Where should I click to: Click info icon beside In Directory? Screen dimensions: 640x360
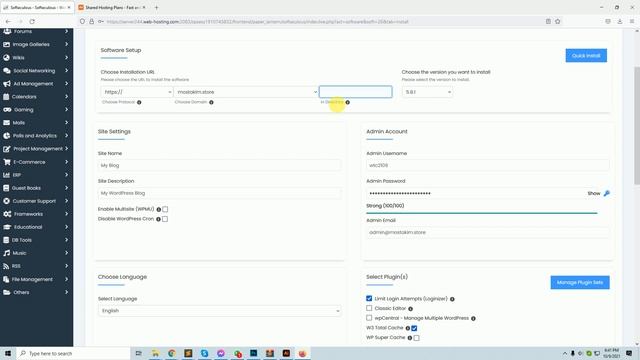click(x=348, y=102)
